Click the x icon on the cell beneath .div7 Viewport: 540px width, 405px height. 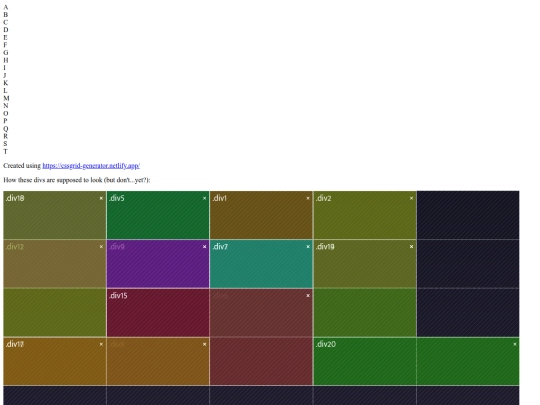308,295
